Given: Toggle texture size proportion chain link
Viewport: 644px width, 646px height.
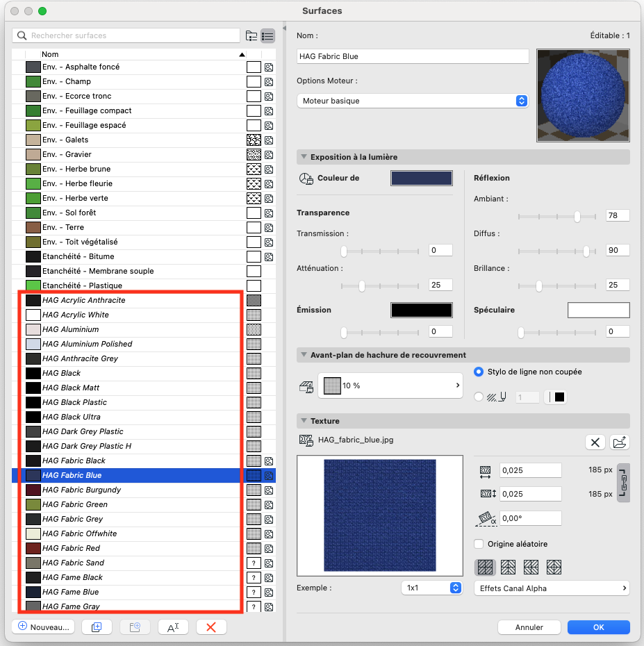Looking at the screenshot, I should click(x=623, y=482).
